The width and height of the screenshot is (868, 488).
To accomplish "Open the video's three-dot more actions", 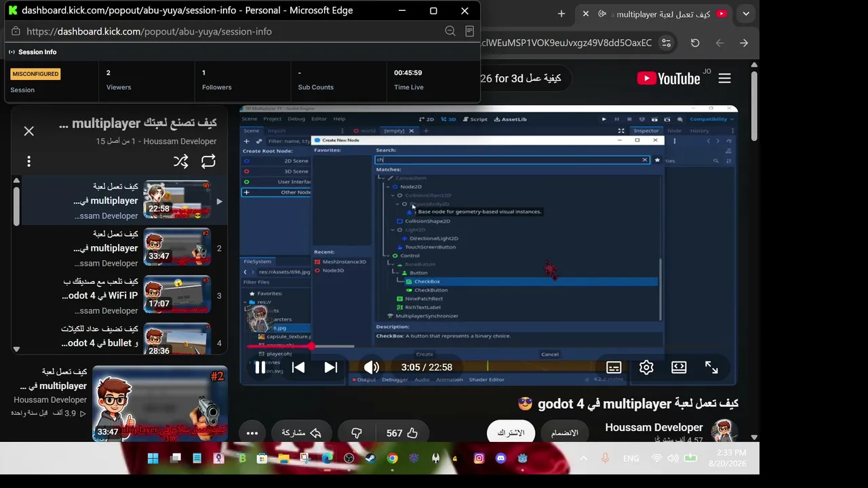I will [x=252, y=433].
